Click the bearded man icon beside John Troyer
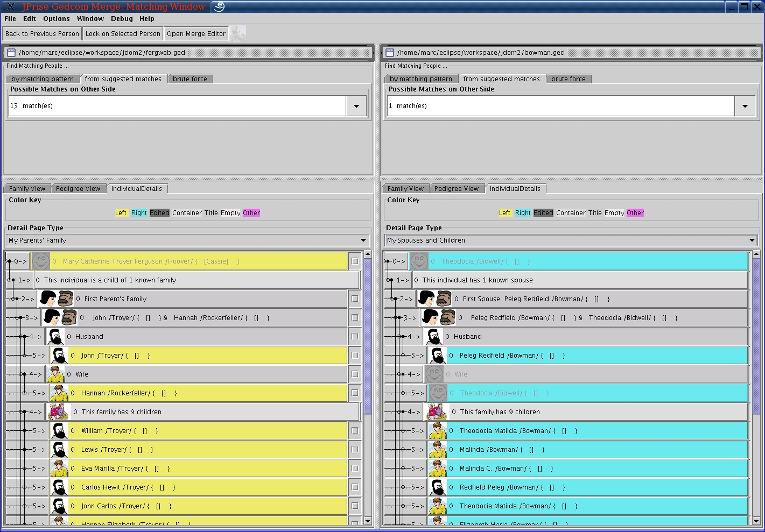This screenshot has height=532, width=765. click(59, 356)
